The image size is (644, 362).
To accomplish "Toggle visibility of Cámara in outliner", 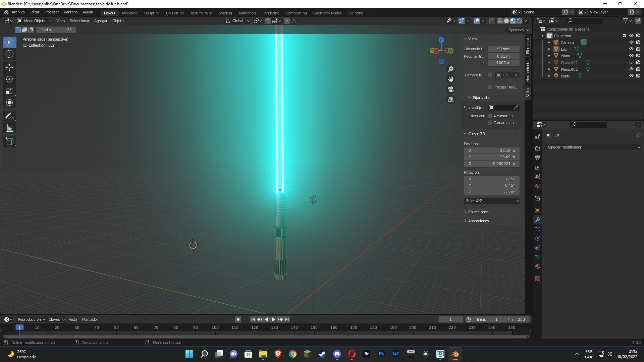I will click(x=631, y=43).
